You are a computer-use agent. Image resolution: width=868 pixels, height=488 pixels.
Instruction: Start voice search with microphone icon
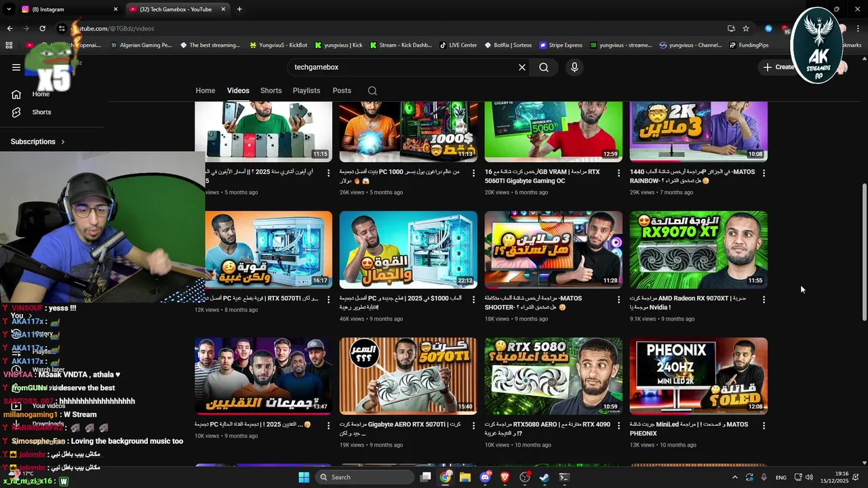pos(574,67)
